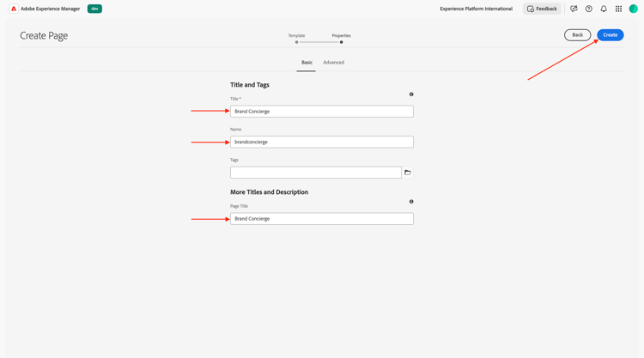Focus the Name input field
This screenshot has width=644, height=358.
coord(322,142)
